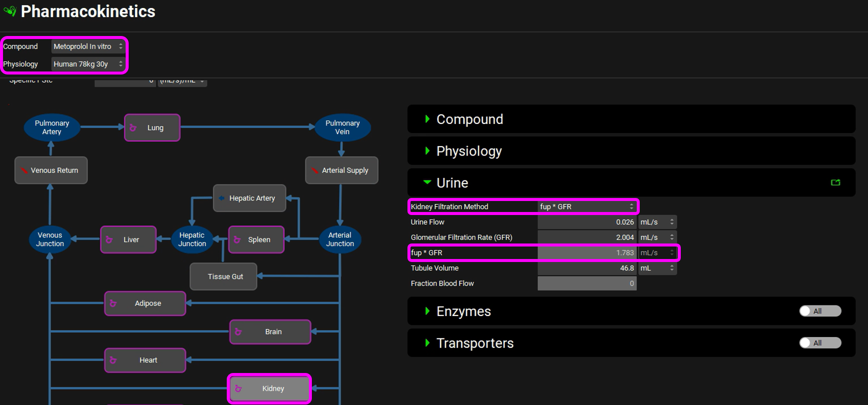Select the Tissue Gut node

[x=224, y=276]
